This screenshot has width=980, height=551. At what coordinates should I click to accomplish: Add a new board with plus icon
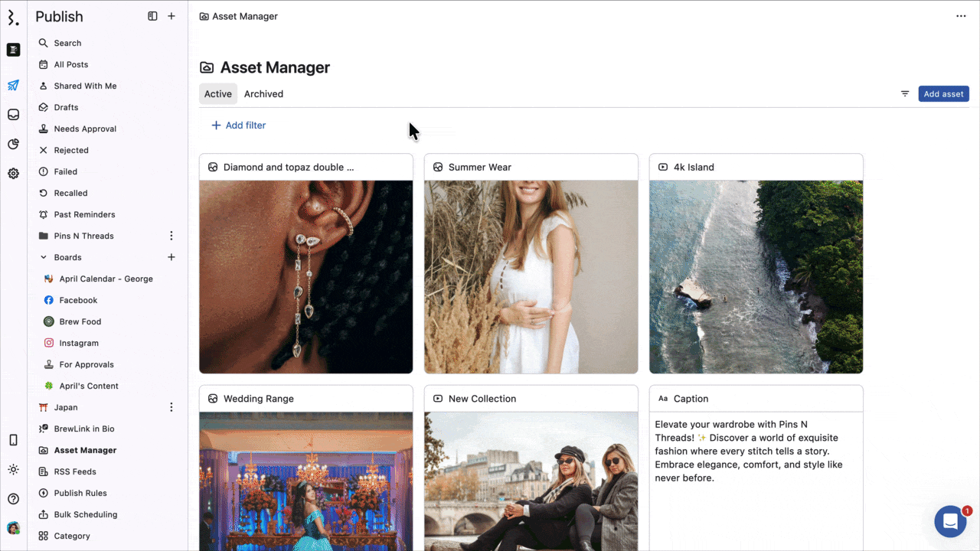[171, 257]
